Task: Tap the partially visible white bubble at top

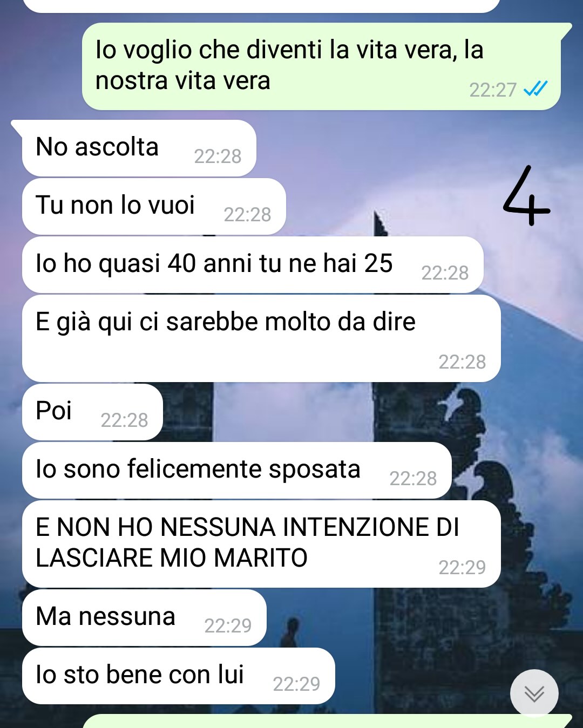Action: click(x=261, y=6)
